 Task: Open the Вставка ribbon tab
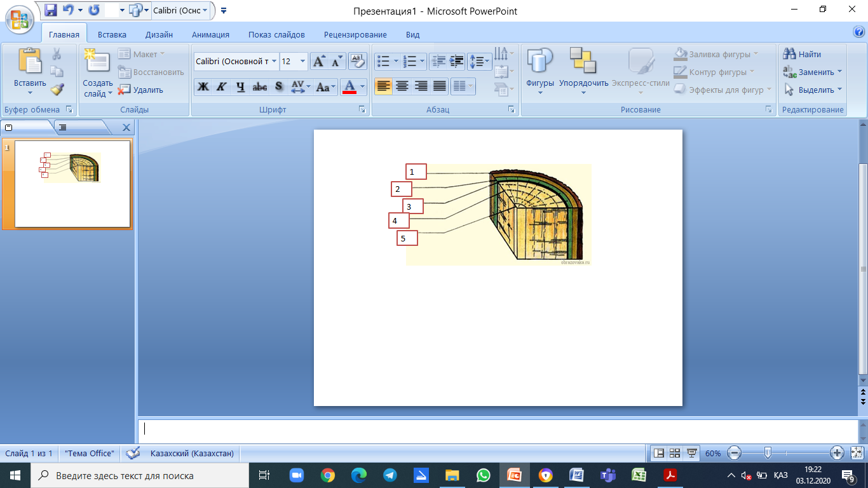pos(112,35)
